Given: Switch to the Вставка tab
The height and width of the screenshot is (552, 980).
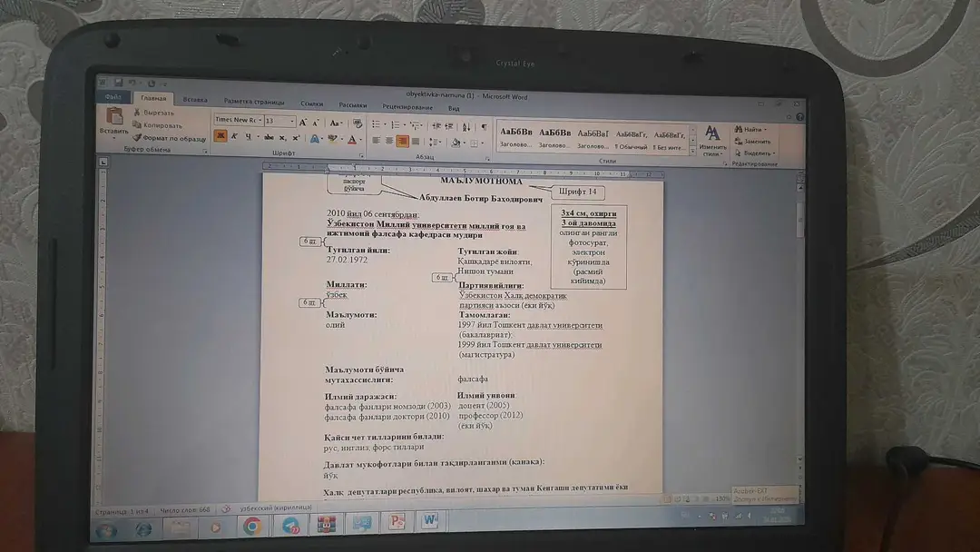Looking at the screenshot, I should (x=195, y=99).
